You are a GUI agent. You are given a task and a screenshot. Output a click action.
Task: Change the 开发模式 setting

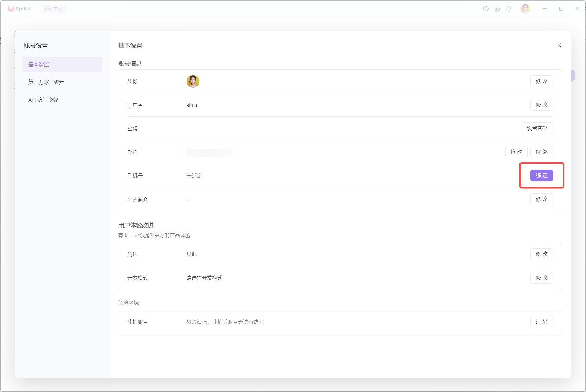541,278
